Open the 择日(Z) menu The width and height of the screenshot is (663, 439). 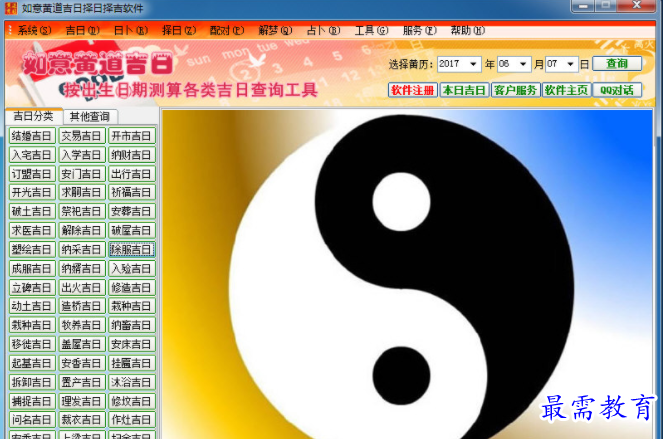click(178, 30)
